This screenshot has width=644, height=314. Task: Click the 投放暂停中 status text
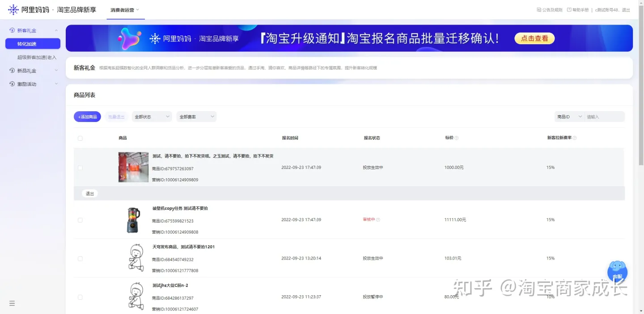click(x=373, y=297)
